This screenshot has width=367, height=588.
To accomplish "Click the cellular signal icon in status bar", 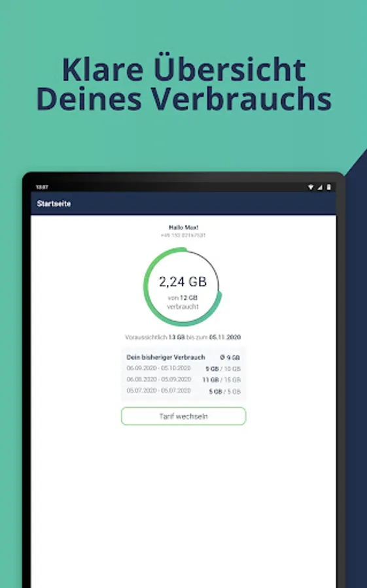I will 320,187.
